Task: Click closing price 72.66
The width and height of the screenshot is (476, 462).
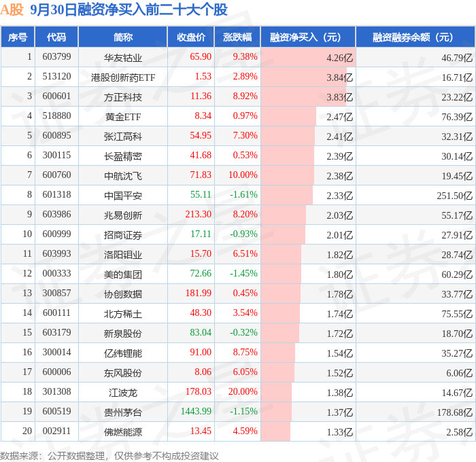Action: [201, 274]
